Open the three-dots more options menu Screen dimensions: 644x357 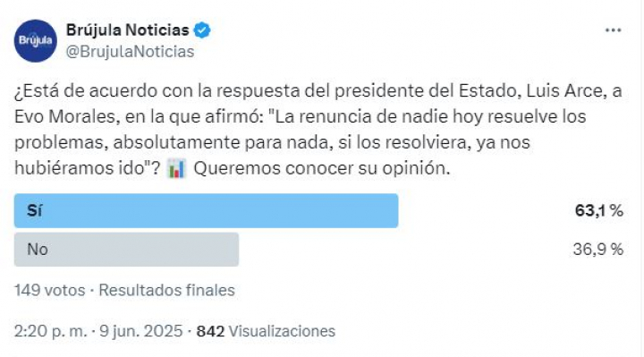[x=614, y=30]
